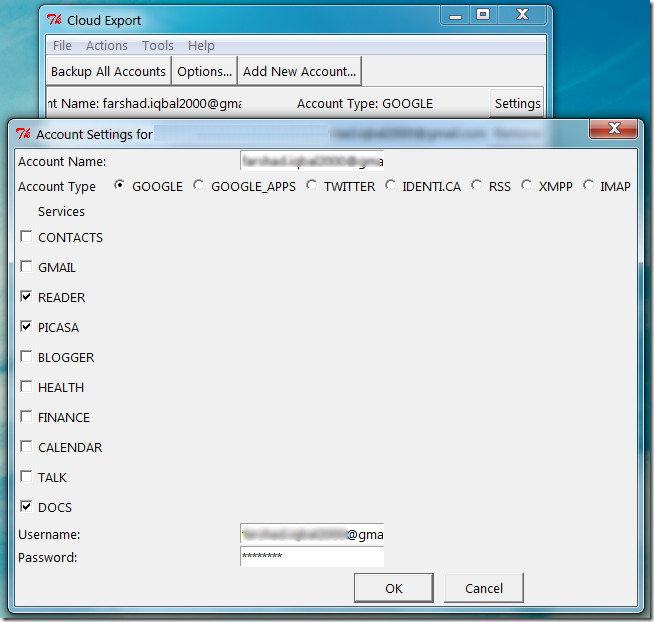Select TWITTER account type radio

311,185
